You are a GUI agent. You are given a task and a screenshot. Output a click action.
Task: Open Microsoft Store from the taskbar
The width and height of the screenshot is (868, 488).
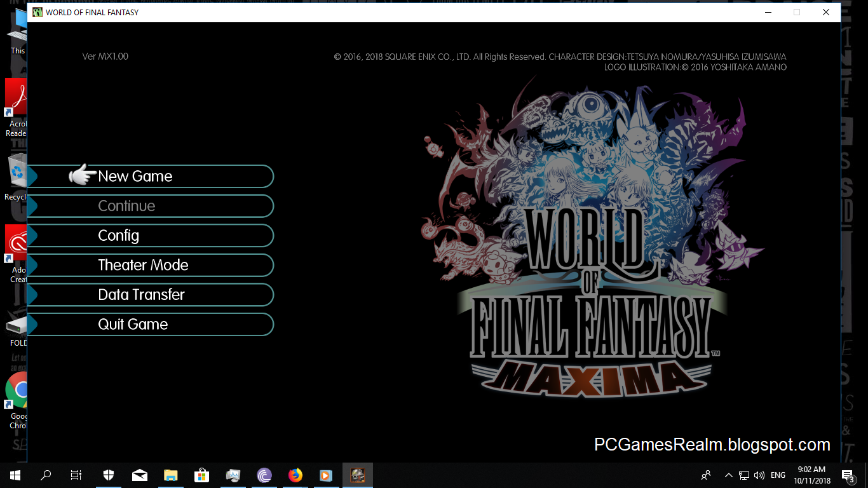[x=202, y=475]
